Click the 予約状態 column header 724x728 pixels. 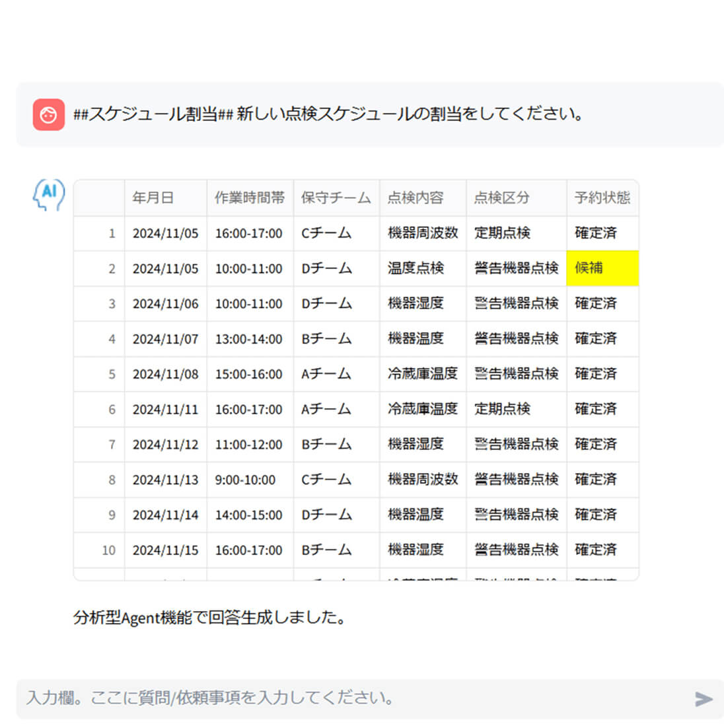602,198
